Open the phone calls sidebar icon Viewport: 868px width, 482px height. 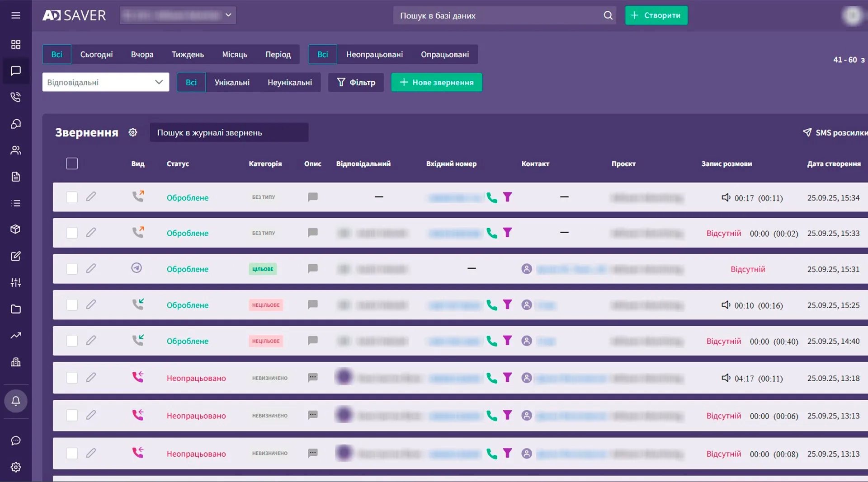pos(16,97)
